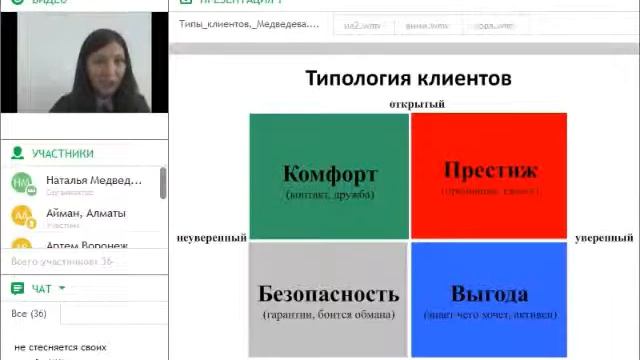Click the УЧАСТНИКИ panel header
Image resolution: width=640 pixels, height=360 pixels.
pyautogui.click(x=63, y=153)
